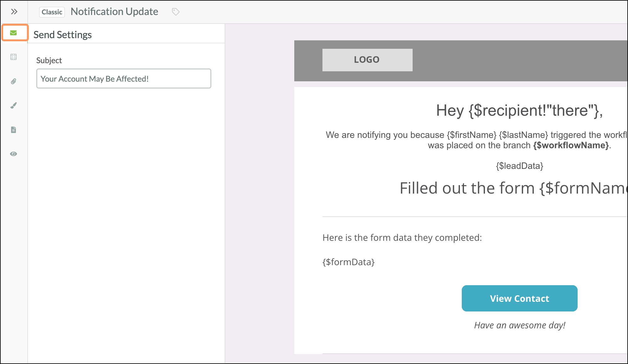Screen dimensions: 628x364
Task: Open the document page icon in sidebar
Action: pos(13,130)
